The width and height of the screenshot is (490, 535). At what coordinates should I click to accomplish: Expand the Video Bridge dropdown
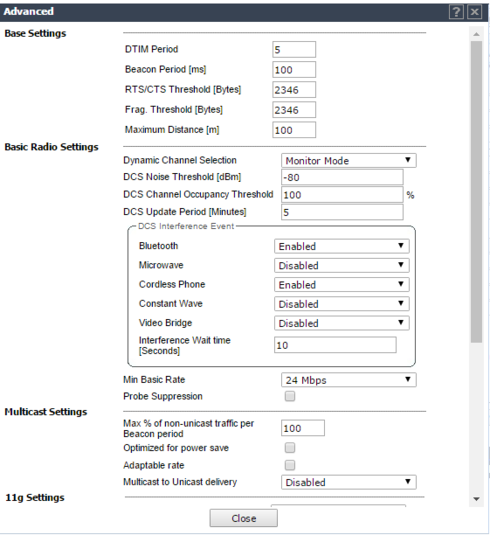tap(342, 323)
